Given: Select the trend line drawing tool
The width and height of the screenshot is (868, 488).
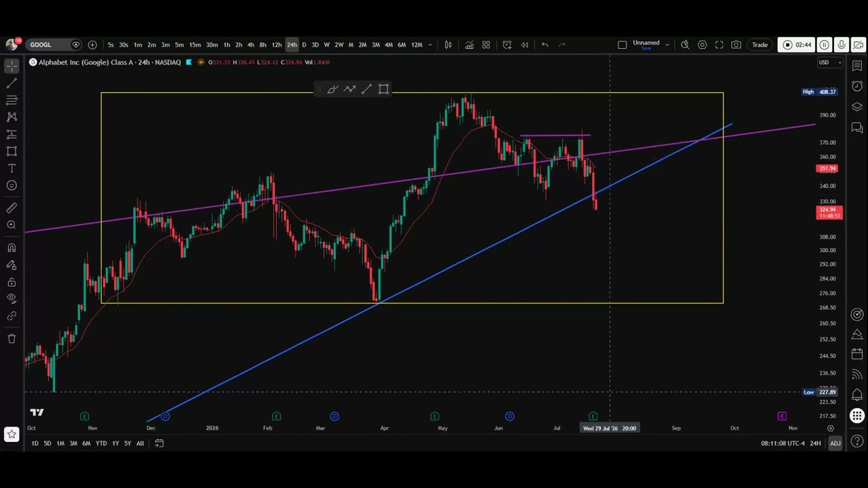Looking at the screenshot, I should click(x=12, y=83).
